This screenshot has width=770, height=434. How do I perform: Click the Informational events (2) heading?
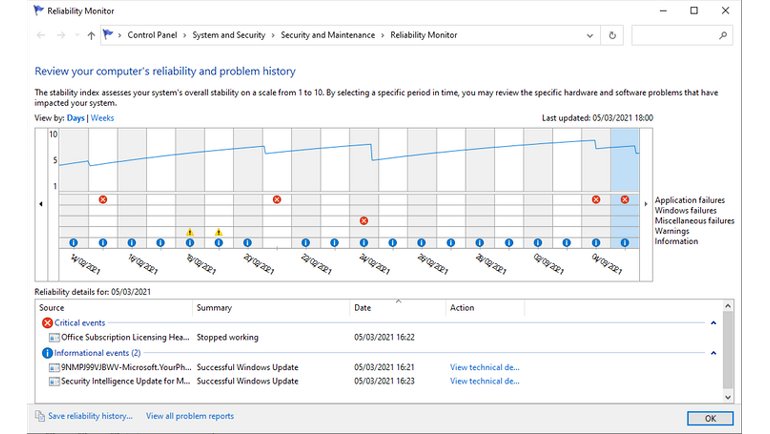tap(97, 353)
